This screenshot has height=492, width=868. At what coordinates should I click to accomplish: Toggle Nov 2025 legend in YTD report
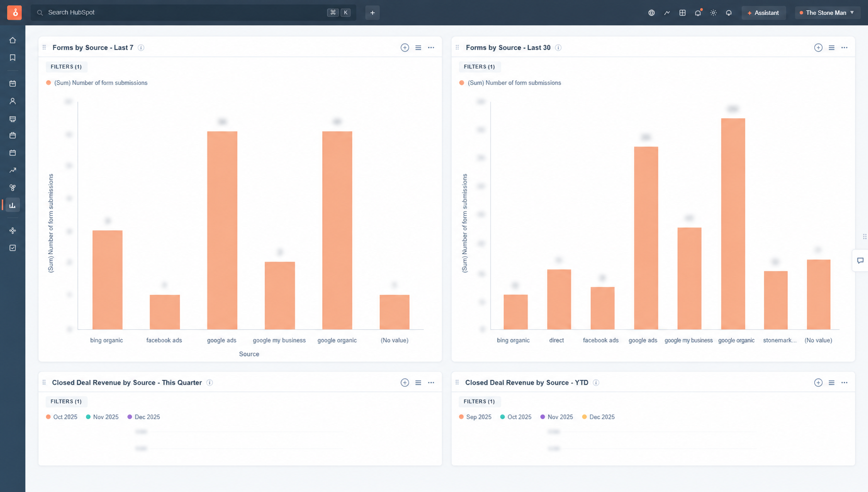click(x=557, y=417)
